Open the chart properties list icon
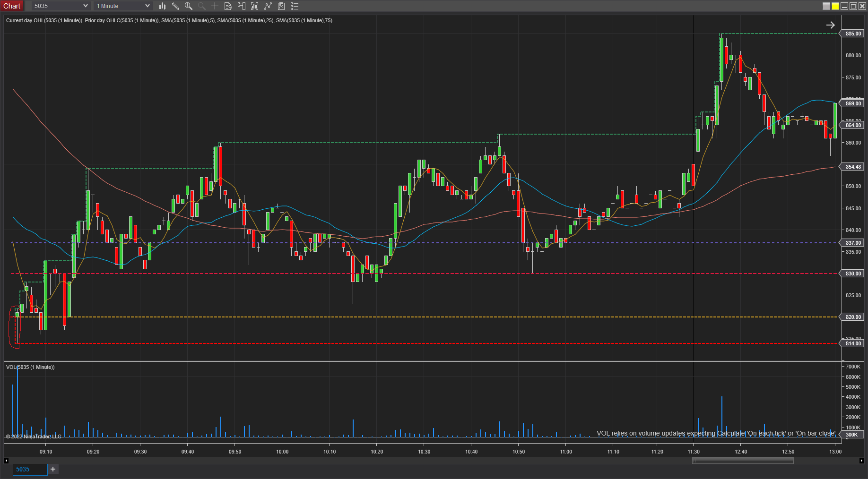The width and height of the screenshot is (868, 479). [295, 6]
